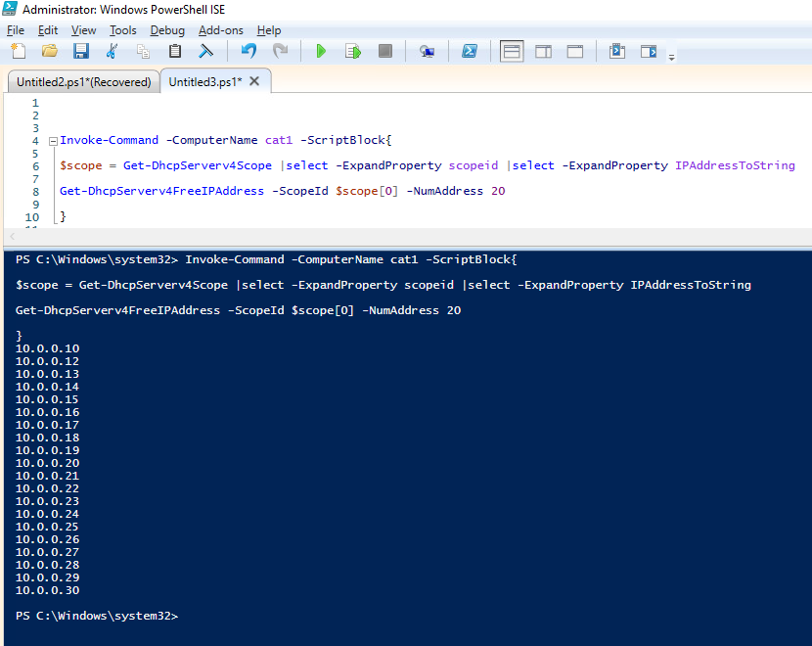Open the Help menu
This screenshot has height=646, width=812.
(269, 30)
